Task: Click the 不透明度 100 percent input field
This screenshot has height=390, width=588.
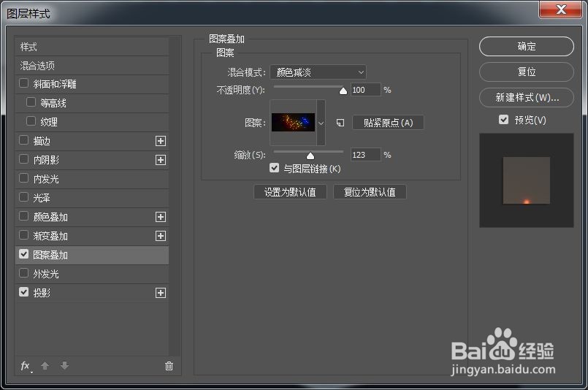Action: (x=366, y=90)
